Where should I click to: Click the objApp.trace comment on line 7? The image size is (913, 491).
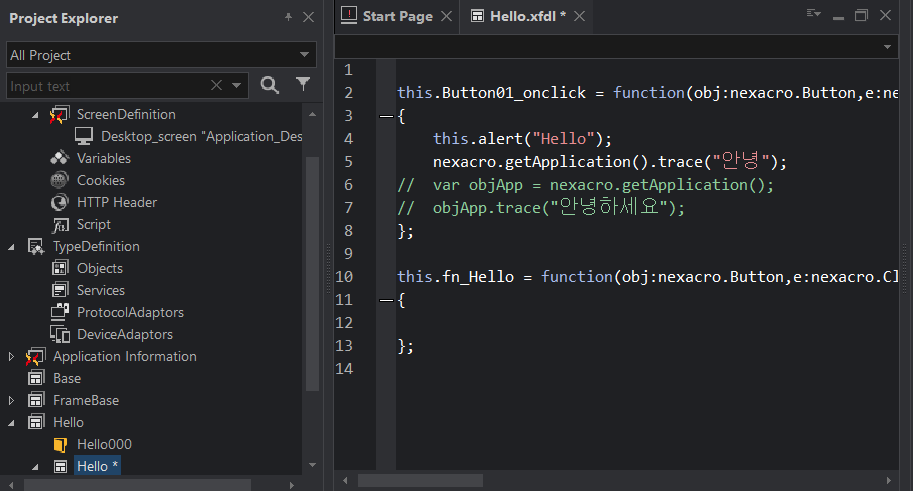pyautogui.click(x=559, y=207)
